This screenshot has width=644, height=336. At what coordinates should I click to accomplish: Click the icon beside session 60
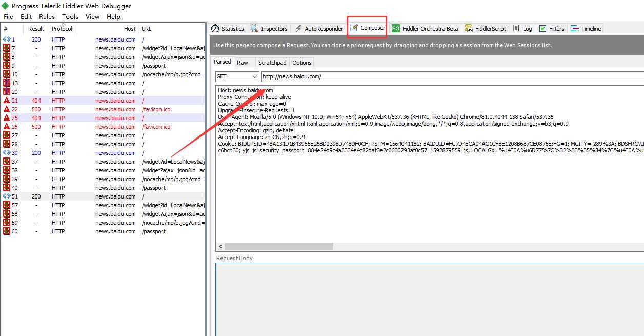pos(7,231)
